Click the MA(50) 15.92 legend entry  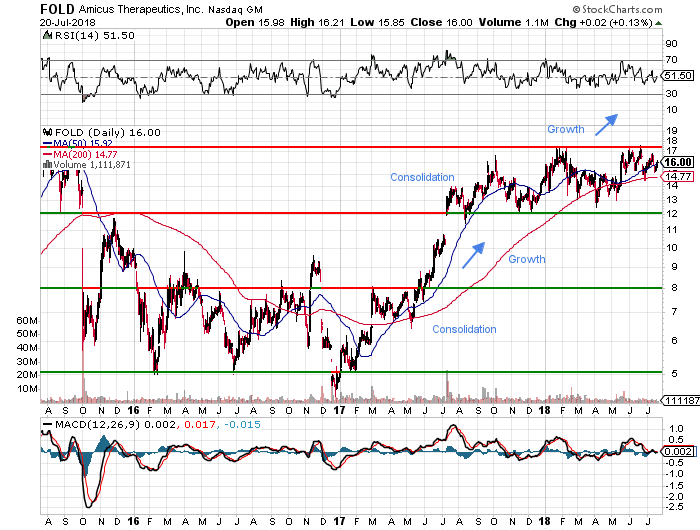(77, 143)
